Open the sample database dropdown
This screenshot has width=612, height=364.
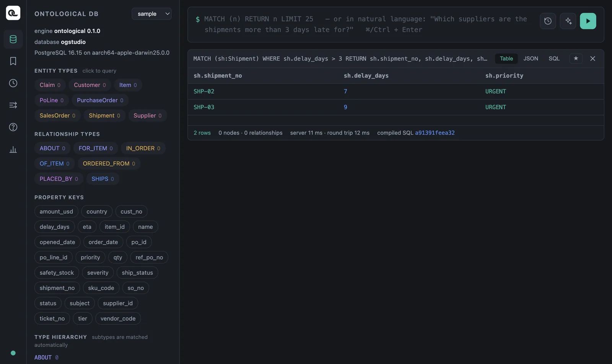point(151,14)
